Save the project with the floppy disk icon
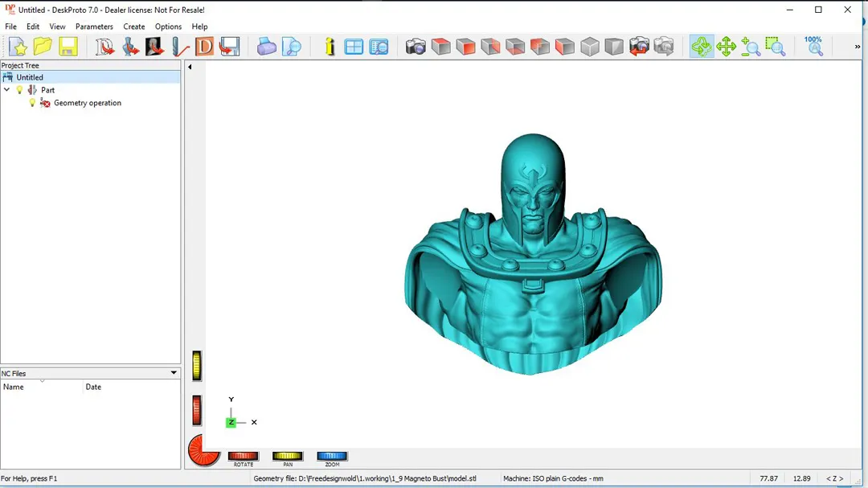This screenshot has height=488, width=868. point(68,47)
